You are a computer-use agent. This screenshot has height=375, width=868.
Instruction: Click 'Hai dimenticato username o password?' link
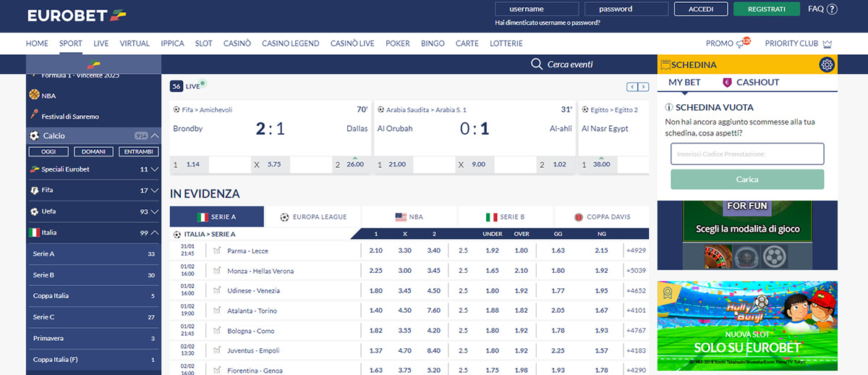point(548,23)
